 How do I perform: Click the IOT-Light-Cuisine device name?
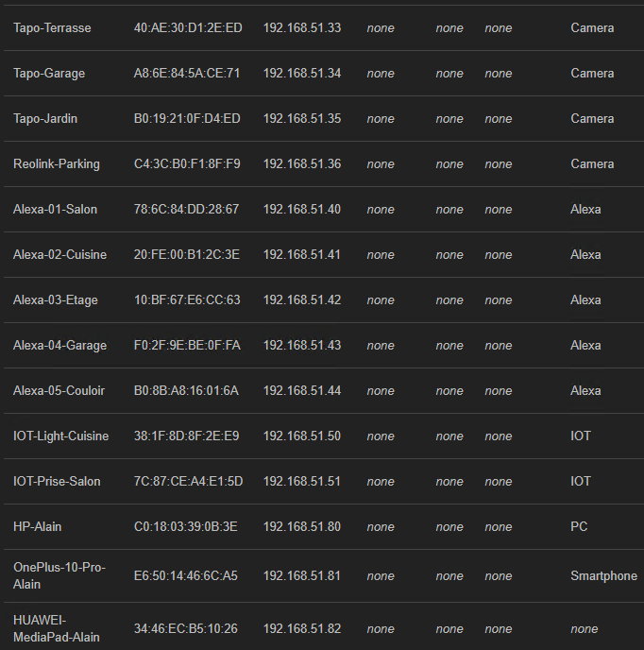click(x=61, y=436)
